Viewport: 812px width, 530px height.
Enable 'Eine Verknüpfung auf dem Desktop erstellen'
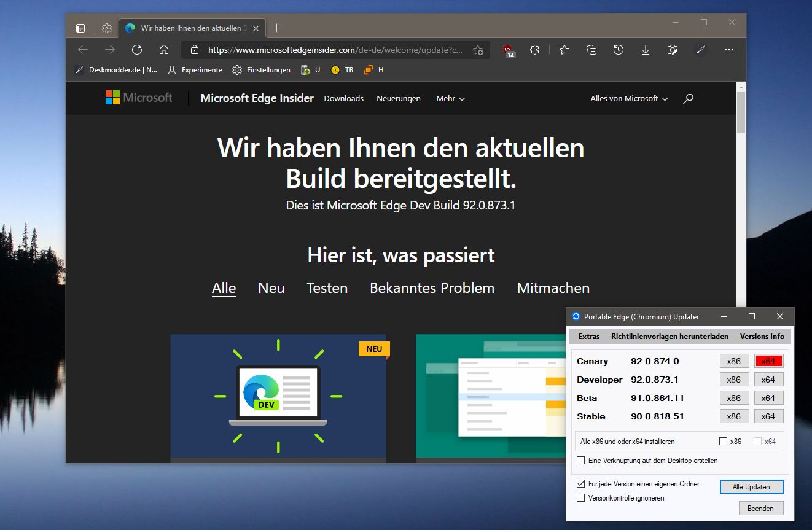(581, 460)
